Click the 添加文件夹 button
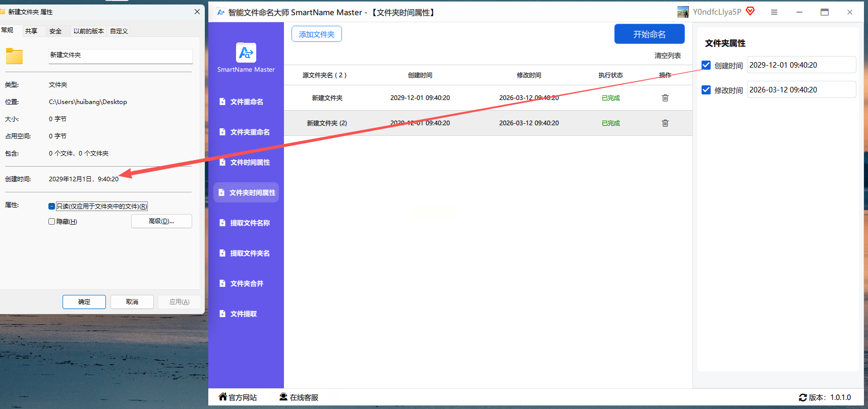 (x=316, y=34)
